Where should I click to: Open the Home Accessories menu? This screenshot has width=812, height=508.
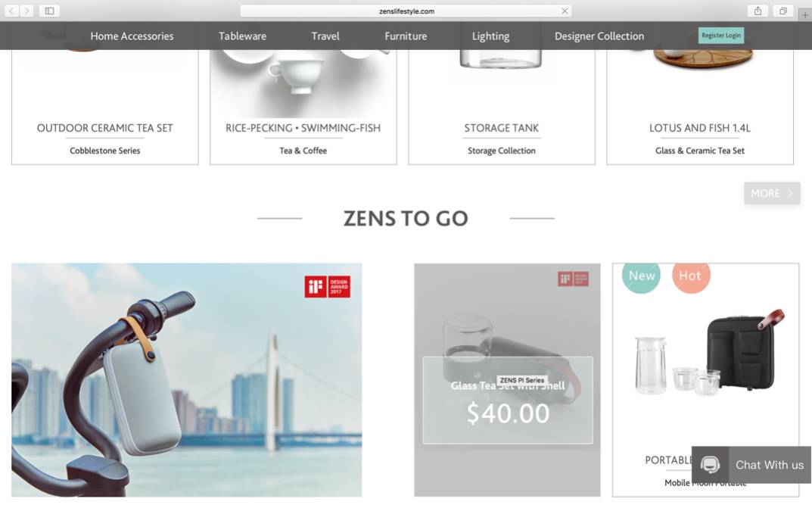(x=132, y=36)
